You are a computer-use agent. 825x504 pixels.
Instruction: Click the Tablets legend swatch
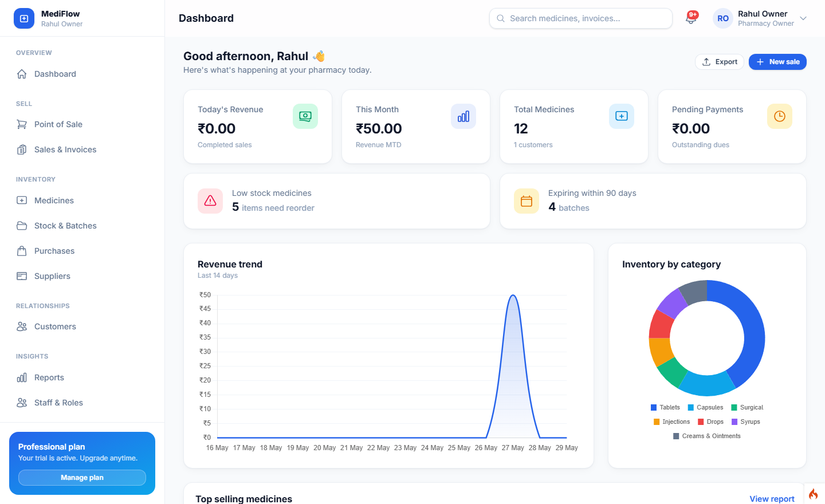(x=654, y=408)
